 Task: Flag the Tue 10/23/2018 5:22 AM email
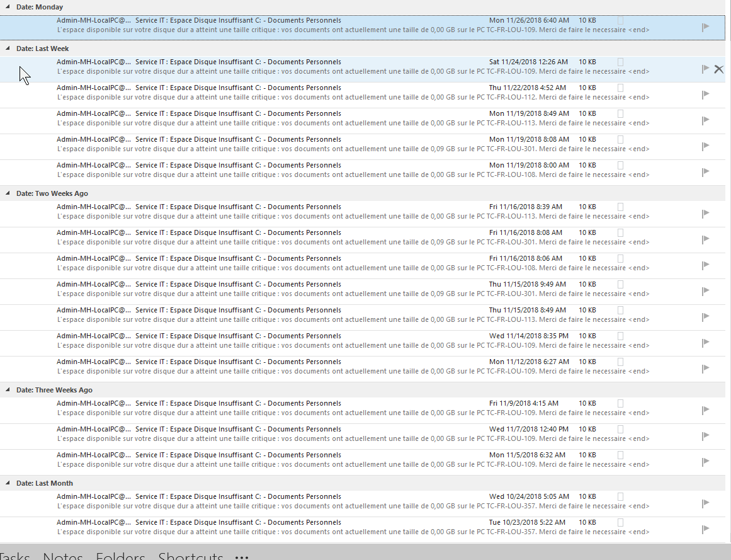[705, 529]
